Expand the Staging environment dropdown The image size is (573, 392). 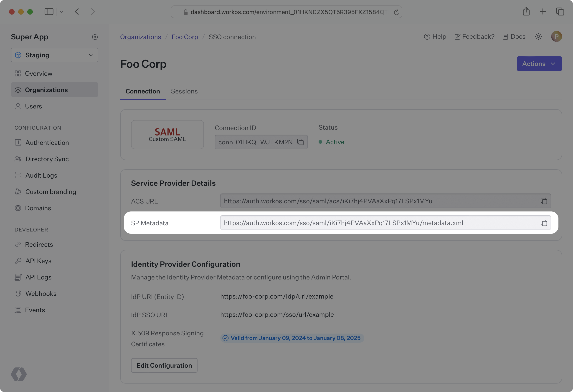pyautogui.click(x=54, y=55)
